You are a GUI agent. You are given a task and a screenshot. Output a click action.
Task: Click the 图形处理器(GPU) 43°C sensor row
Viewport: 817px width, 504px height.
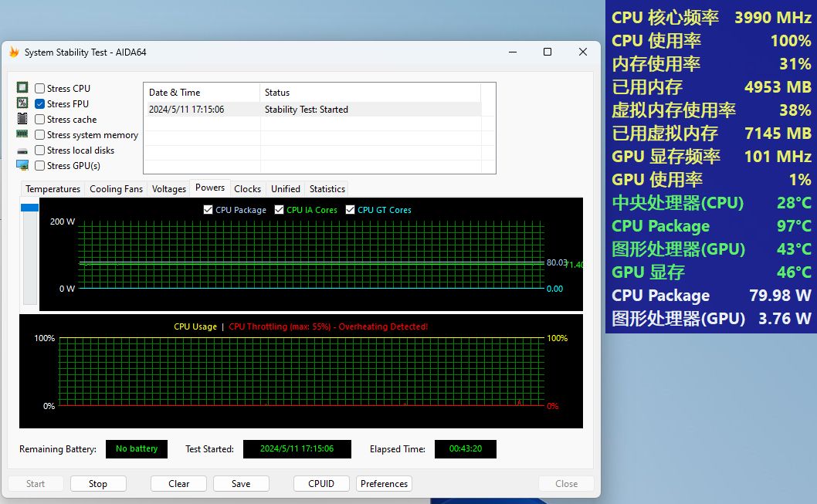711,249
